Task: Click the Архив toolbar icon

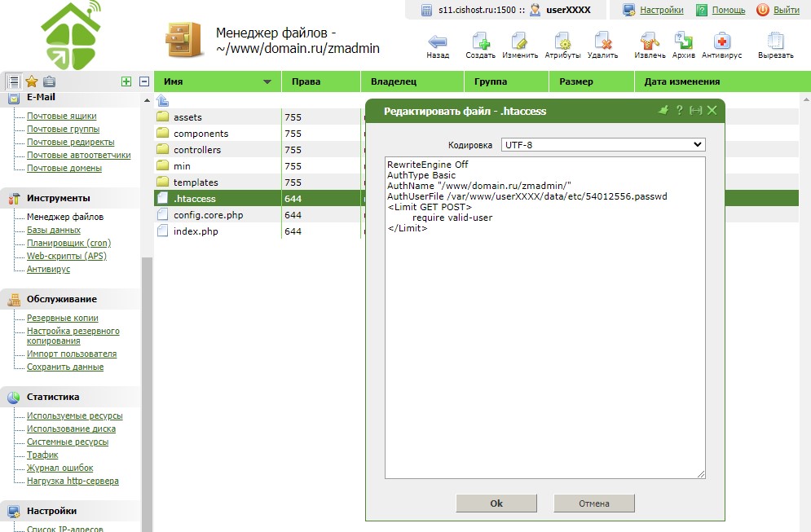Action: (x=683, y=42)
